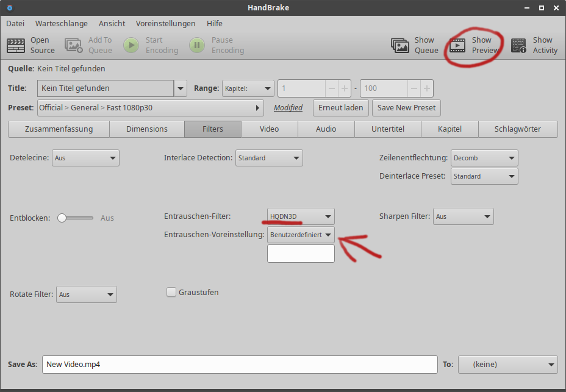Maximize the HandBrake window
This screenshot has height=392, width=566.
[x=542, y=7]
